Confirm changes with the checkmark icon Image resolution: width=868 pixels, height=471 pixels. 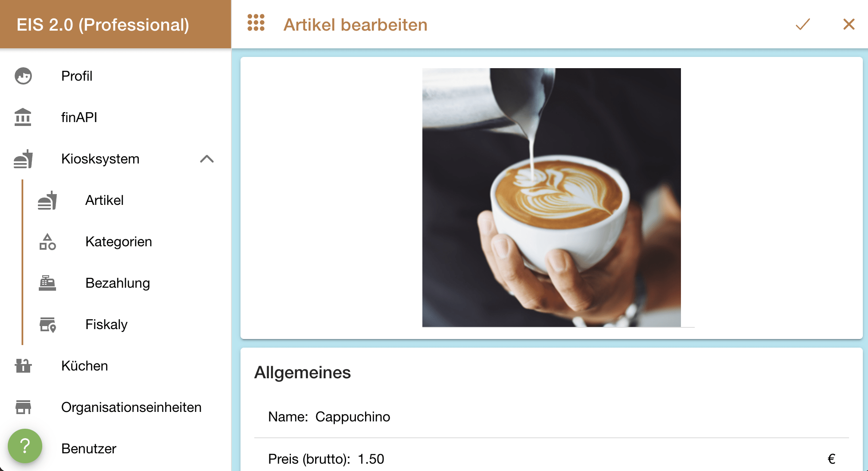click(x=803, y=24)
